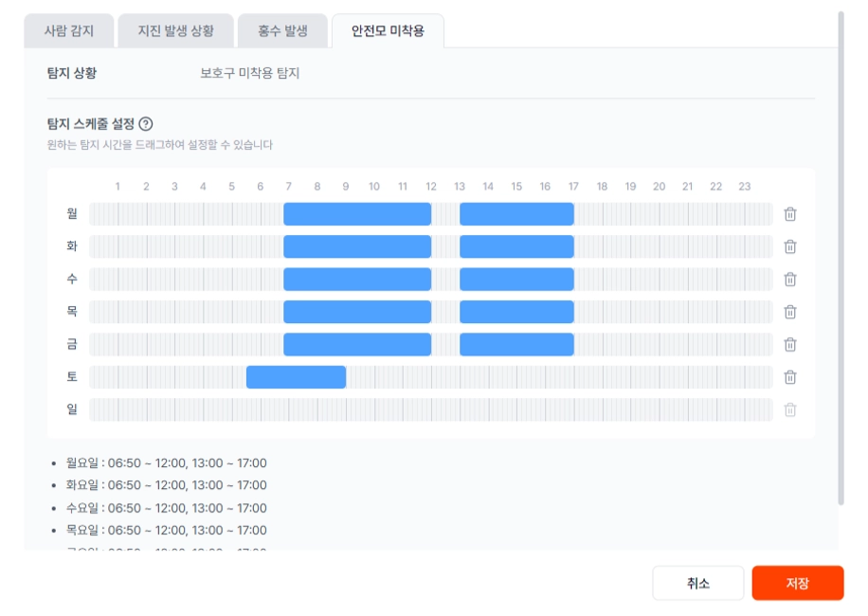Click the 탐지 스케줄 설정 heading
This screenshot has height=616, width=868.
(91, 124)
